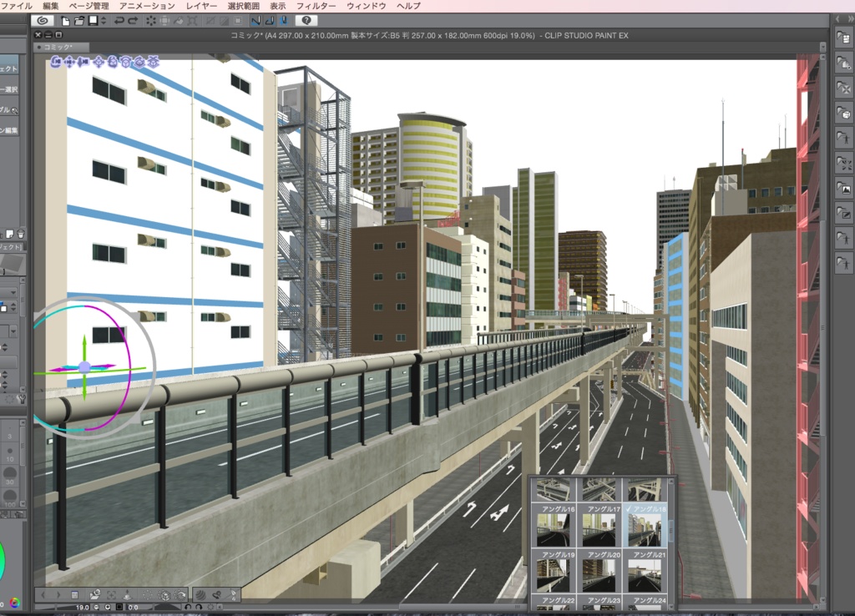
Task: Undo using the left-curving arrow toolbar icon
Action: coord(119,19)
